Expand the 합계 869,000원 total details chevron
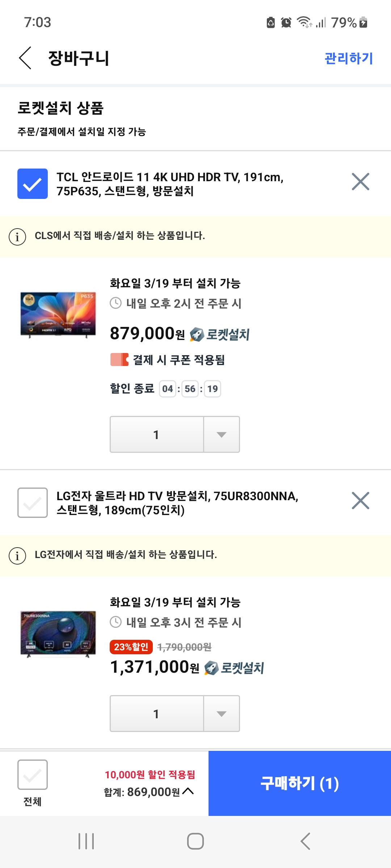391x868 pixels. click(x=188, y=791)
